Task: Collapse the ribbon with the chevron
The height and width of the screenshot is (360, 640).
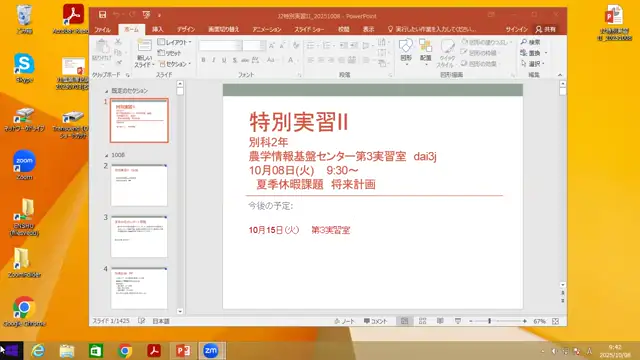Action: (x=560, y=75)
